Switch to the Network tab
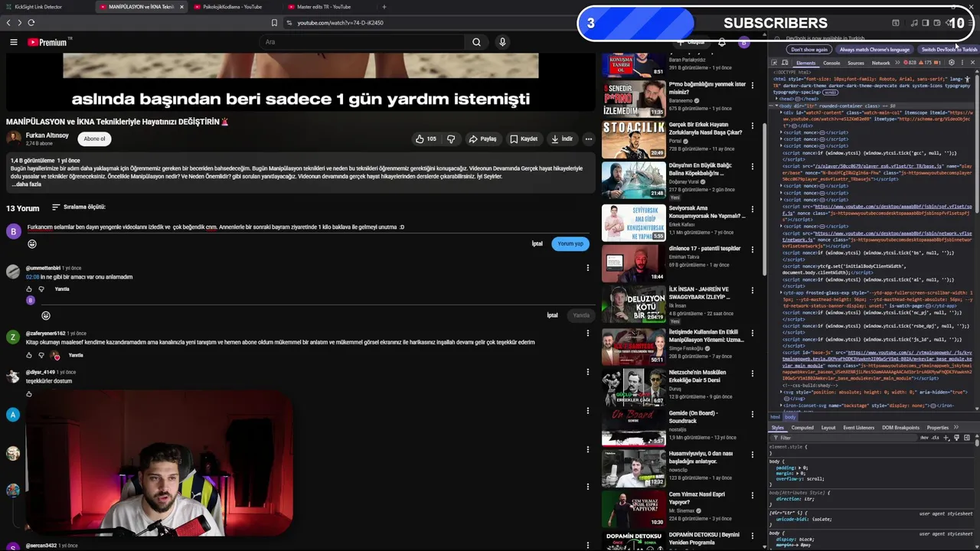 pos(881,63)
